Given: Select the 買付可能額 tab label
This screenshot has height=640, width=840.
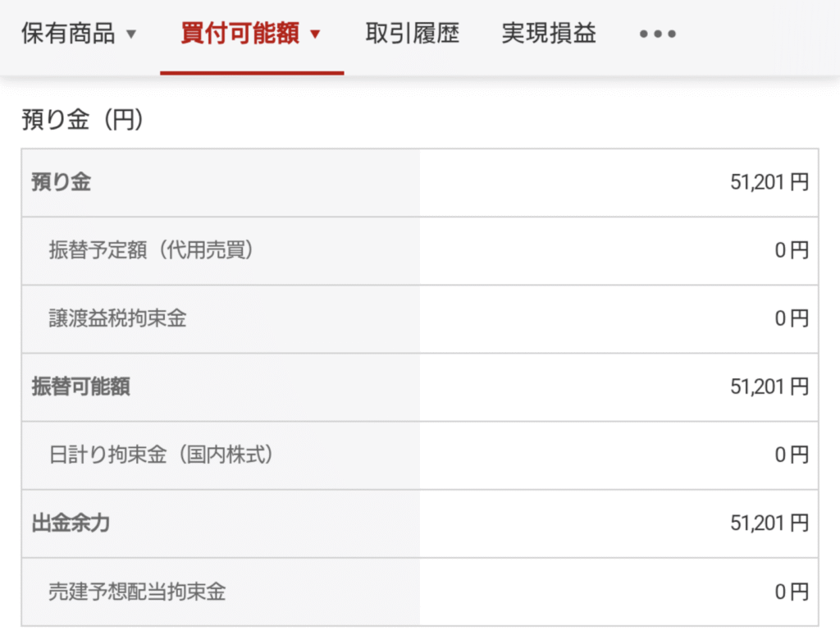Looking at the screenshot, I should pos(240,34).
